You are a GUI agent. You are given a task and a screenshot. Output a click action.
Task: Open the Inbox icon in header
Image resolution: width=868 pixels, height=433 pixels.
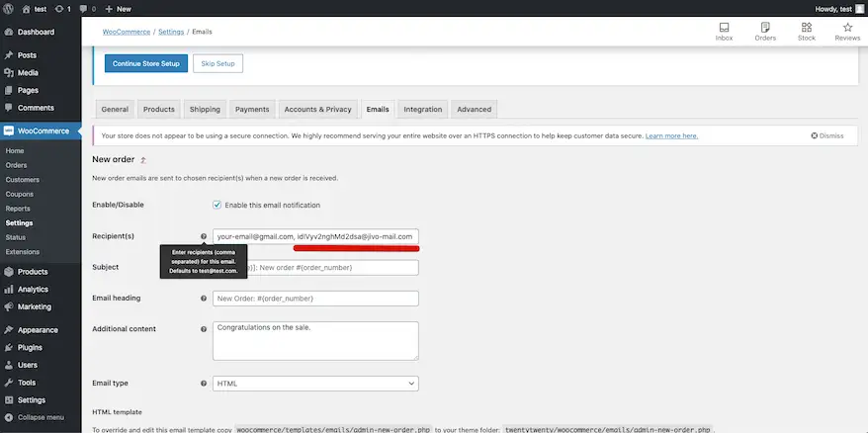tap(724, 31)
